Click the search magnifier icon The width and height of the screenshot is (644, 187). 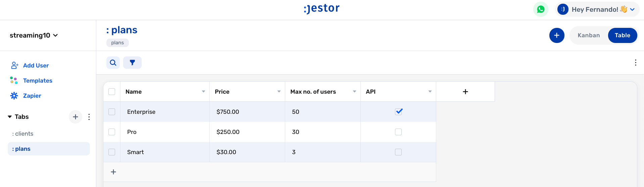(113, 62)
